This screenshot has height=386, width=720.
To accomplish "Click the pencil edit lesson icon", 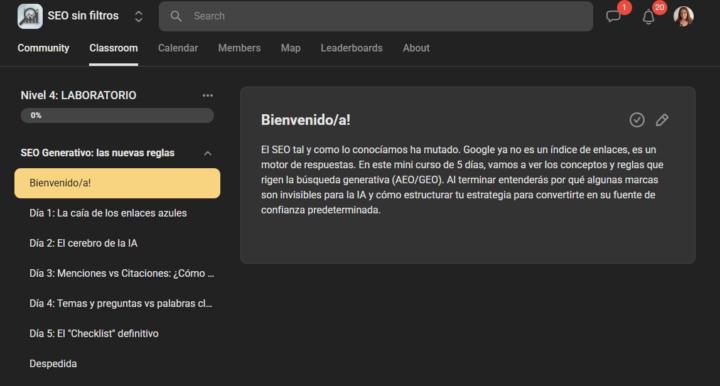I will (x=662, y=120).
